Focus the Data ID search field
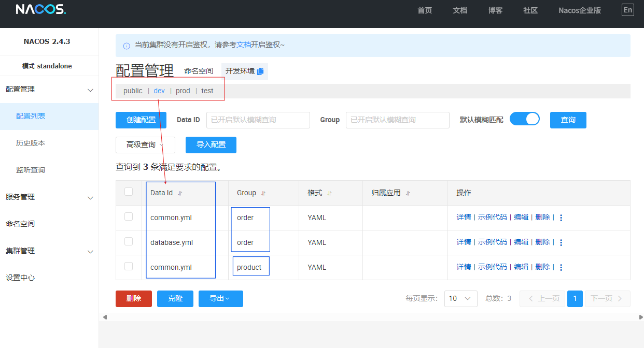The width and height of the screenshot is (644, 348). [x=258, y=120]
